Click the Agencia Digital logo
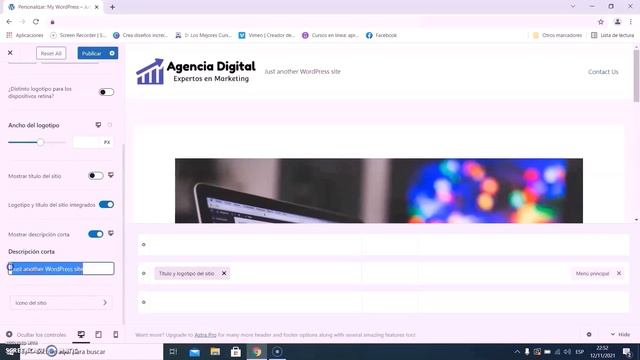Screen dimensions: 640x360 [196, 71]
